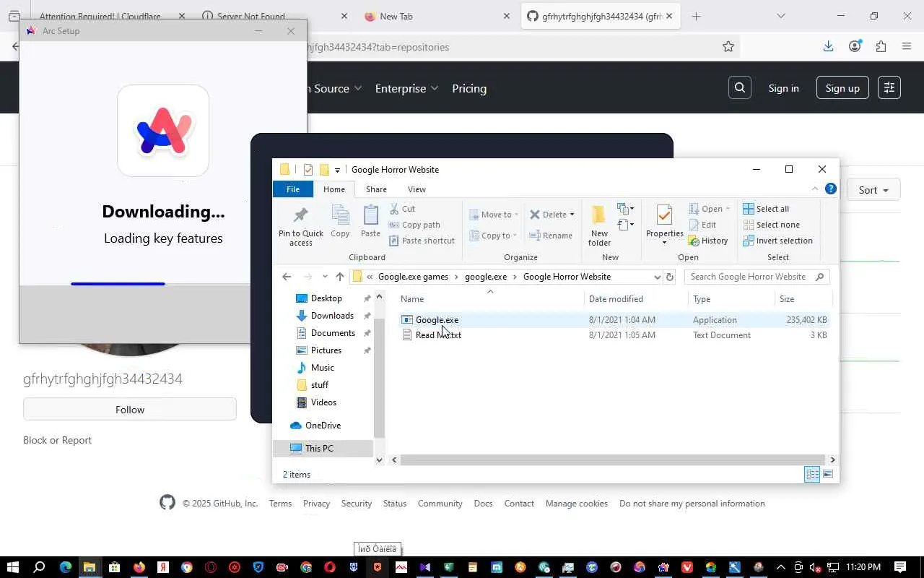The height and width of the screenshot is (578, 924).
Task: Open the File tab in Explorer
Action: [x=293, y=189]
